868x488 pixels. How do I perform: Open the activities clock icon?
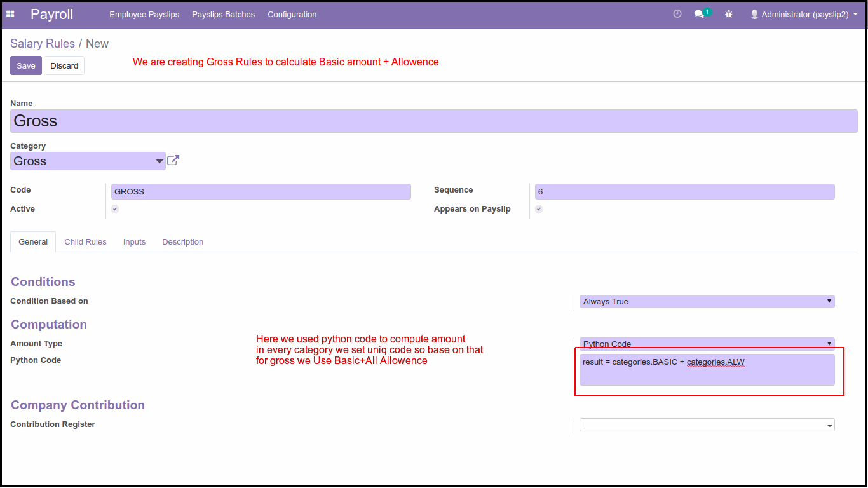[677, 13]
